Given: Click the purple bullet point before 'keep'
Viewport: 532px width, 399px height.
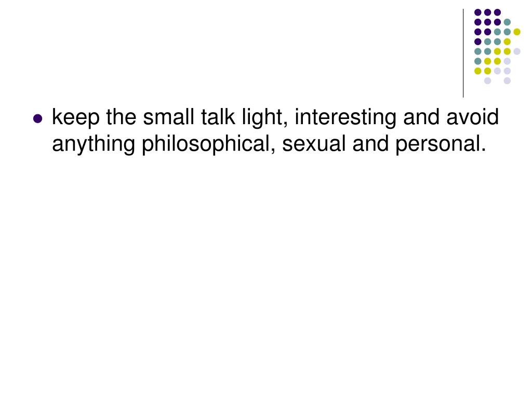Looking at the screenshot, I should [37, 118].
